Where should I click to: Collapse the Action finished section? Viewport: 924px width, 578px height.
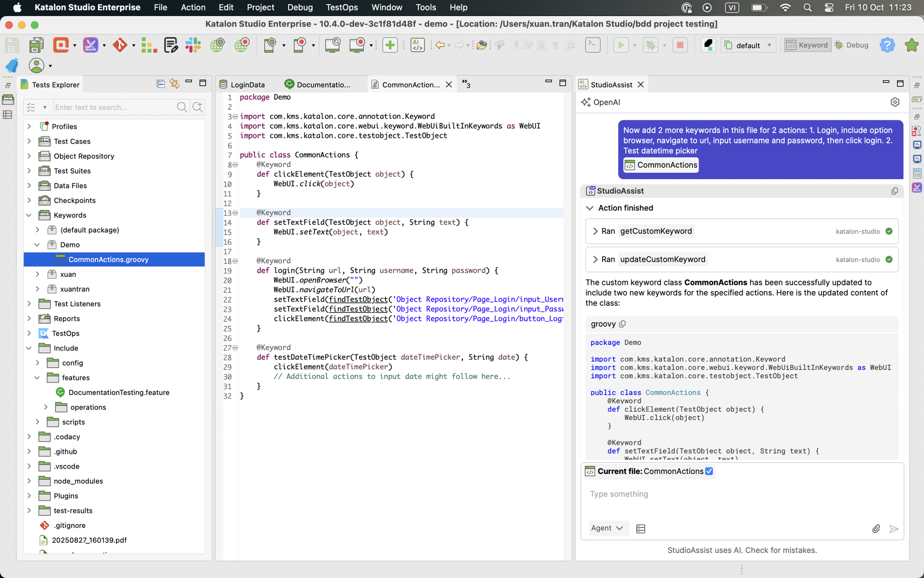(590, 208)
